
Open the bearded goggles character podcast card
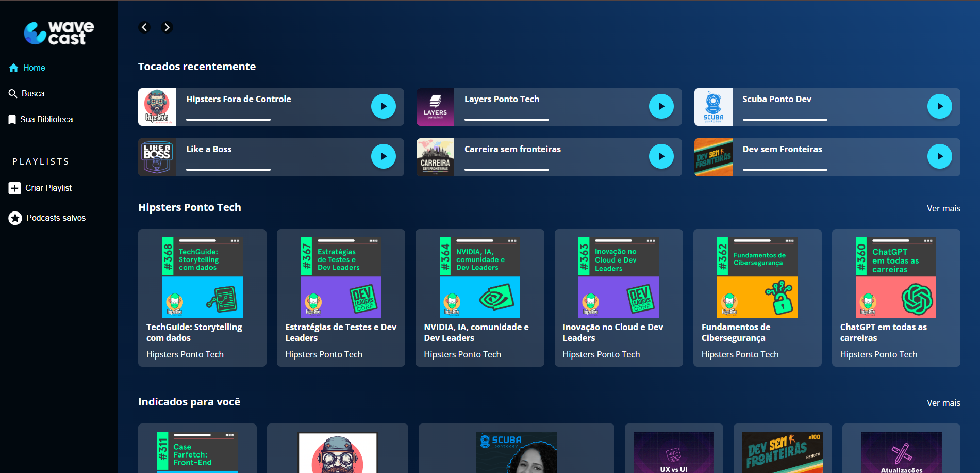click(x=338, y=449)
